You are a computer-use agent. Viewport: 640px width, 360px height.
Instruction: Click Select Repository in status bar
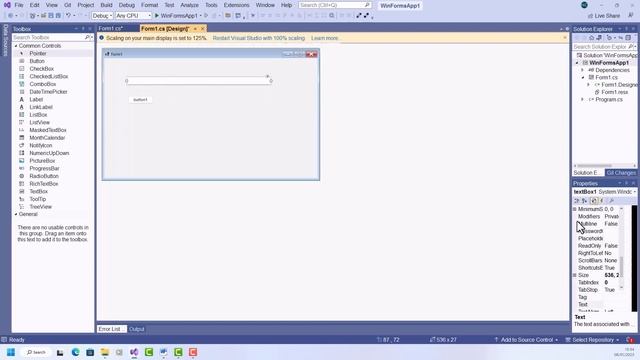pos(592,340)
